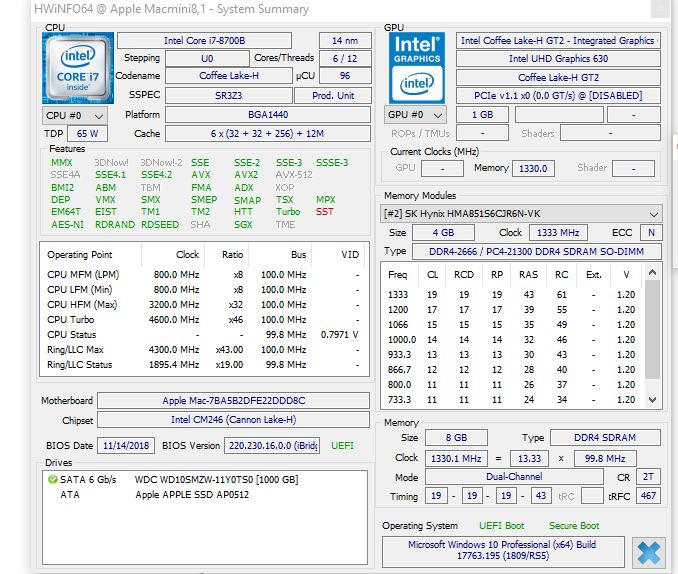678x574 pixels.
Task: Expand the SK Hynix memory module dropdown
Action: (521, 214)
